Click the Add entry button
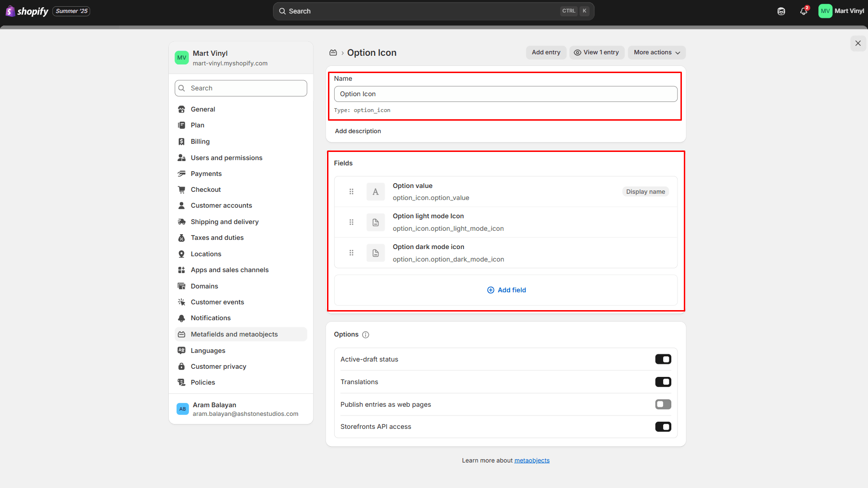This screenshot has height=488, width=868. click(546, 52)
